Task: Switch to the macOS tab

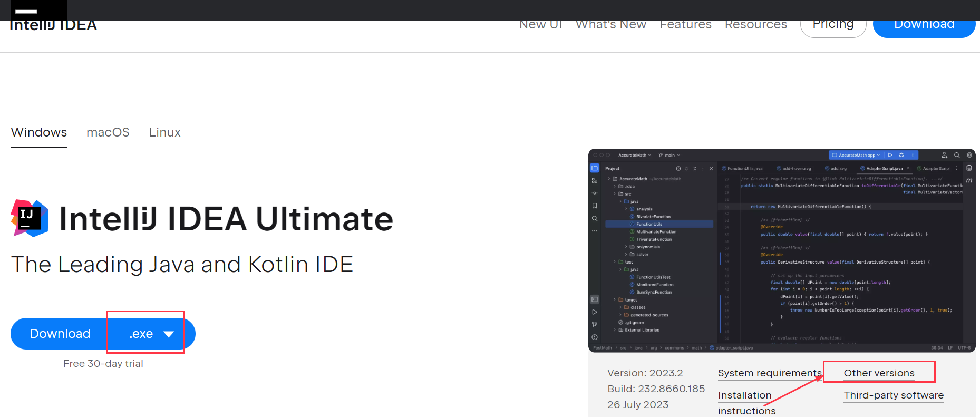Action: (x=108, y=132)
